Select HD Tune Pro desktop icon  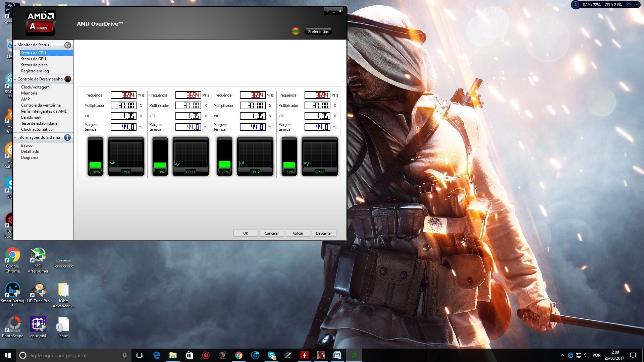pyautogui.click(x=38, y=293)
